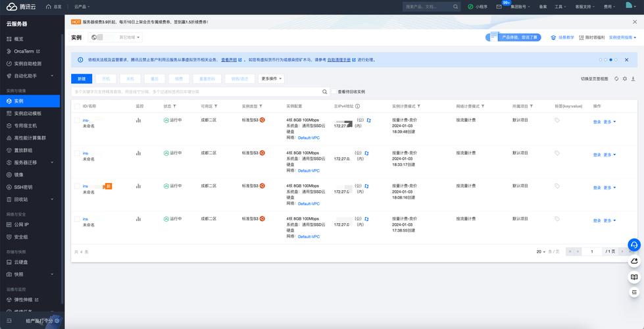The image size is (644, 329).
Task: Click the blue 新建 button
Action: (82, 78)
